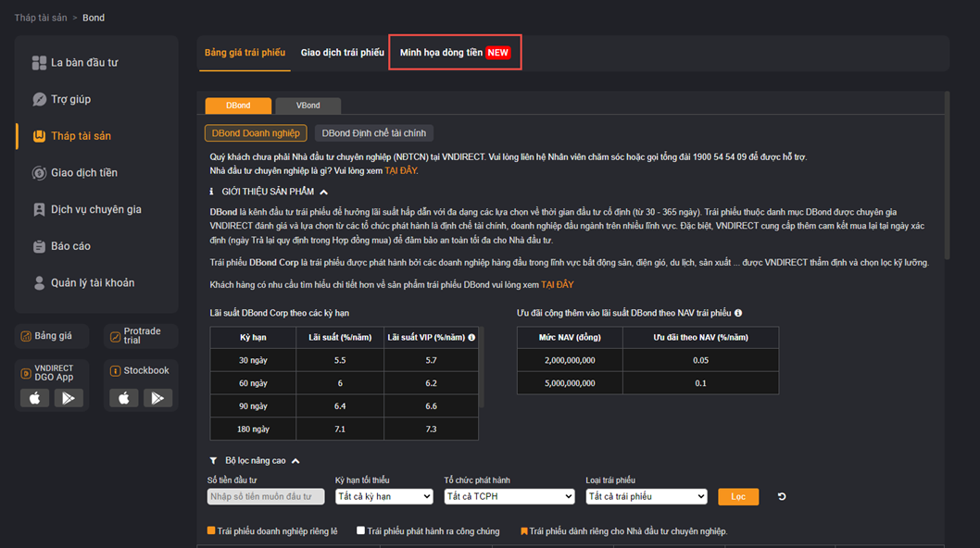Open Dịch vụ chuyên gia icon
980x548 pixels.
pos(39,209)
